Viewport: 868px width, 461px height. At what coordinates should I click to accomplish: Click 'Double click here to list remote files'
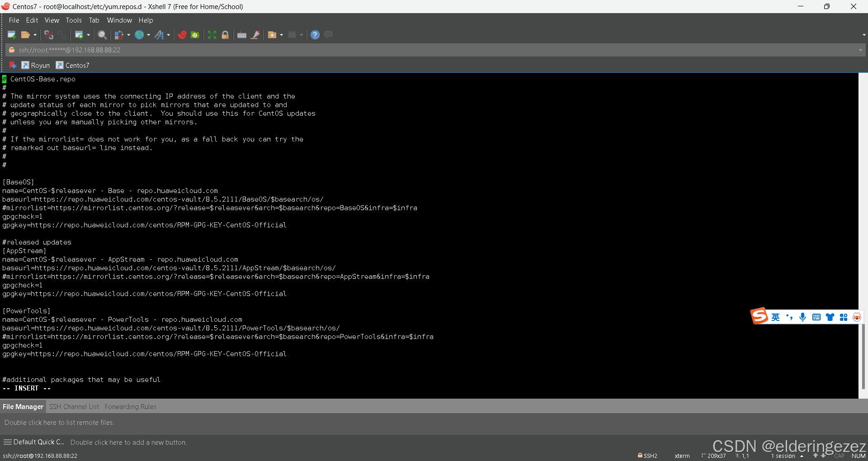click(x=59, y=423)
